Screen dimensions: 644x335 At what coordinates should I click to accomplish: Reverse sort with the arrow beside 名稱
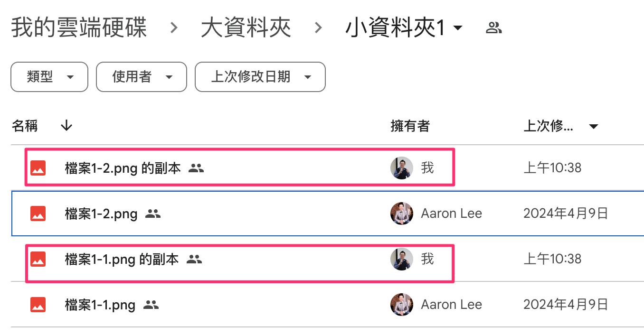click(66, 126)
